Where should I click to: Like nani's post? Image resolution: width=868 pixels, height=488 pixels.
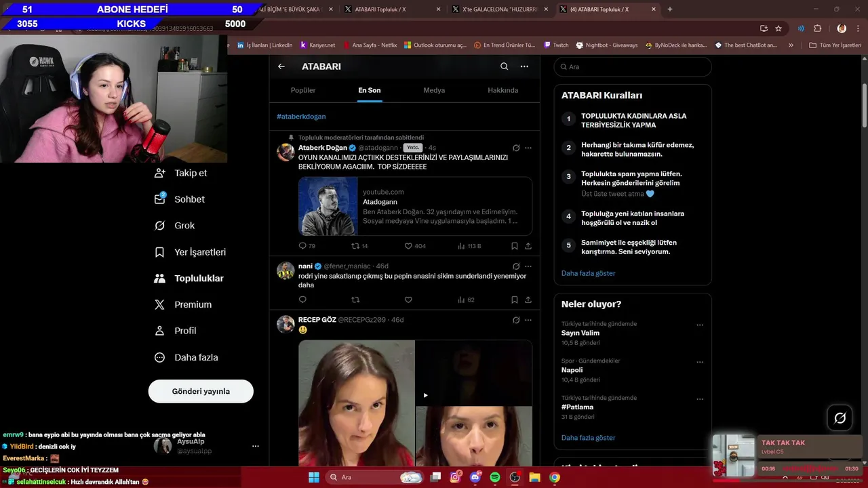point(408,300)
